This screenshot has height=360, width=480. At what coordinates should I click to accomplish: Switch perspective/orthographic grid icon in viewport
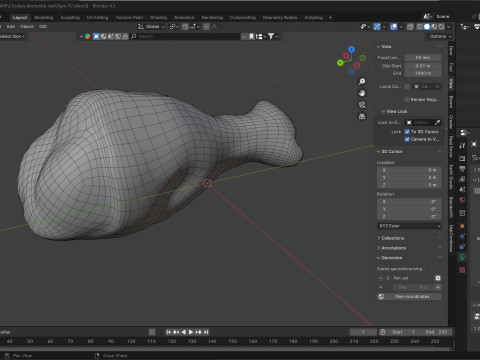[x=362, y=116]
